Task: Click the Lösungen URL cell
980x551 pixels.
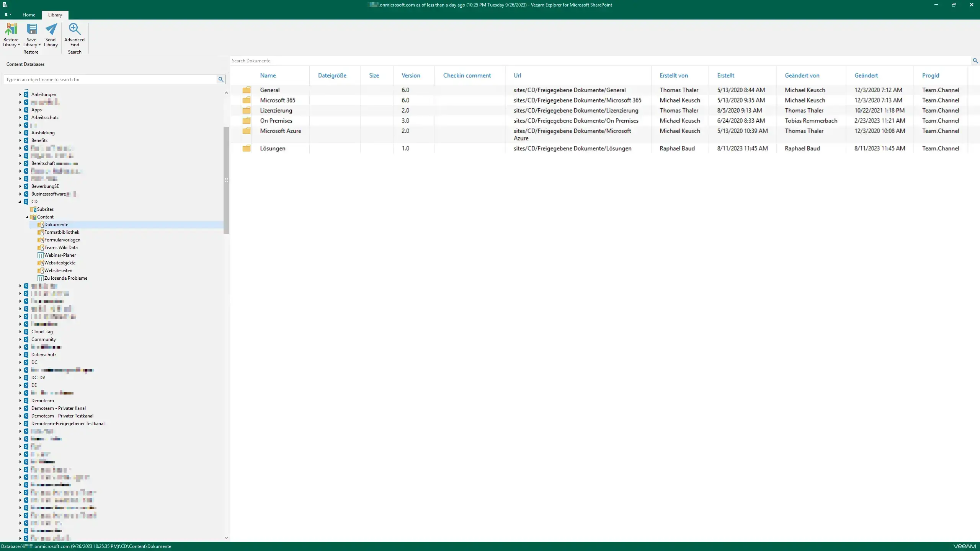Action: [x=572, y=148]
